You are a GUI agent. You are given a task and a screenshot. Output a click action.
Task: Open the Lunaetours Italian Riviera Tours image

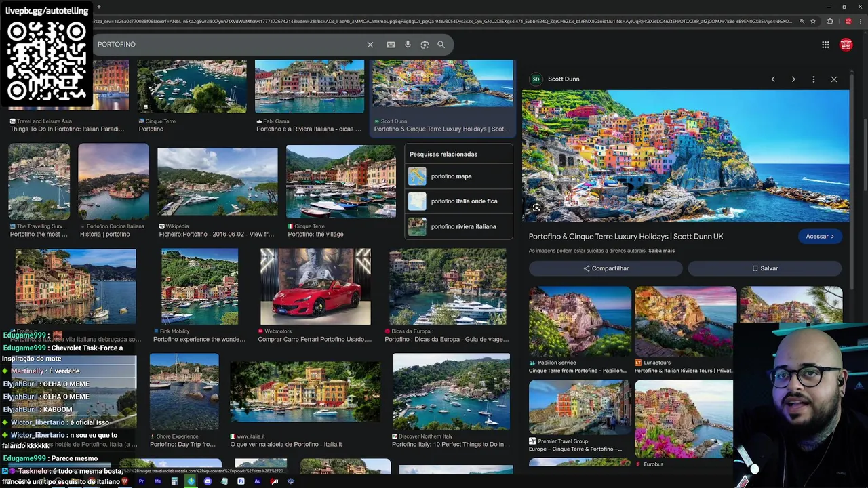coord(685,321)
